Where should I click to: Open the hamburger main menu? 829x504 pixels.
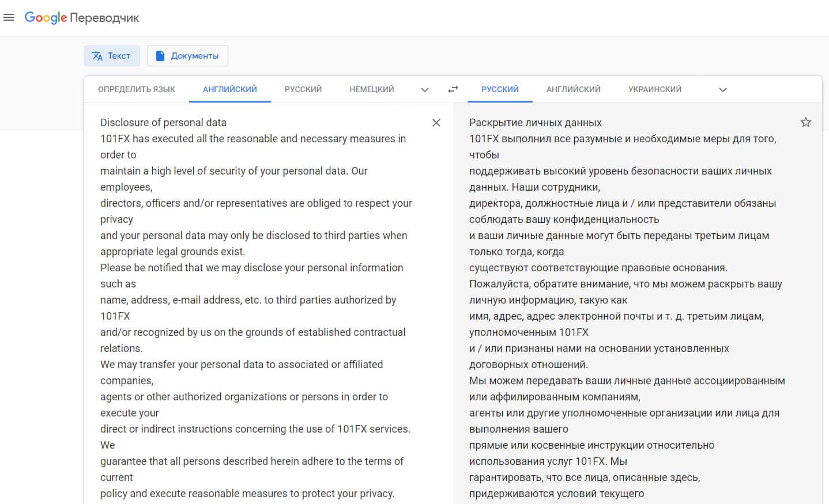[x=9, y=17]
